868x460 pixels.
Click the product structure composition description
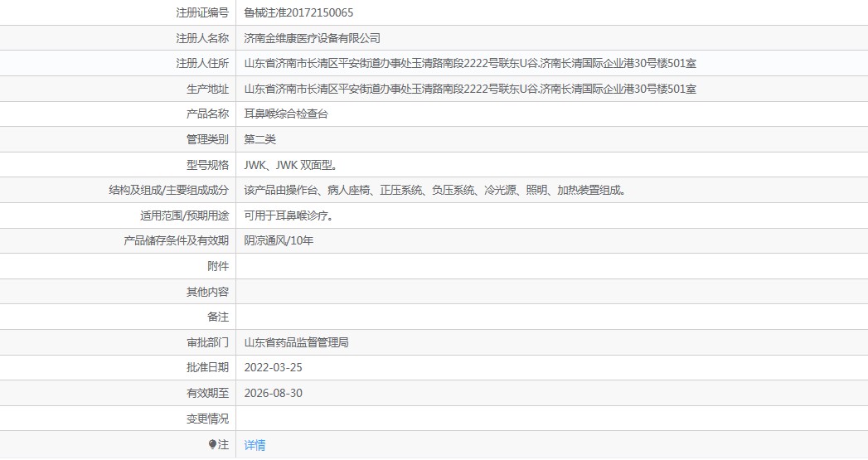click(x=434, y=190)
